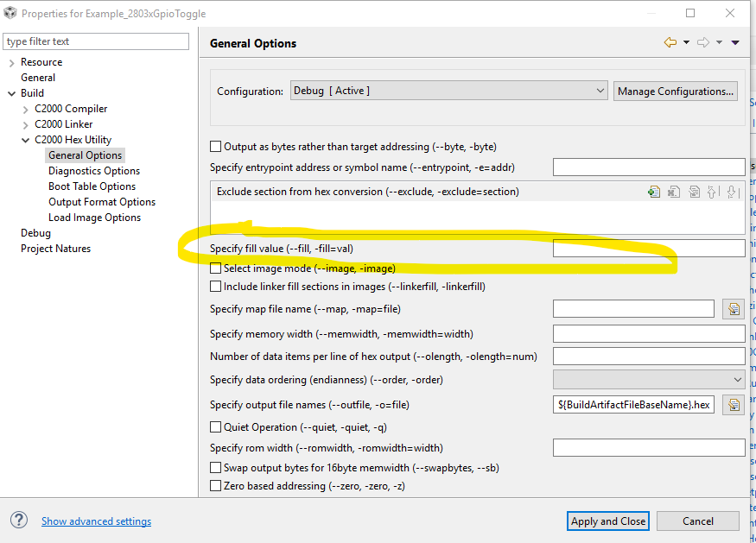The width and height of the screenshot is (756, 543).
Task: Click the Add exclude section icon
Action: [654, 192]
